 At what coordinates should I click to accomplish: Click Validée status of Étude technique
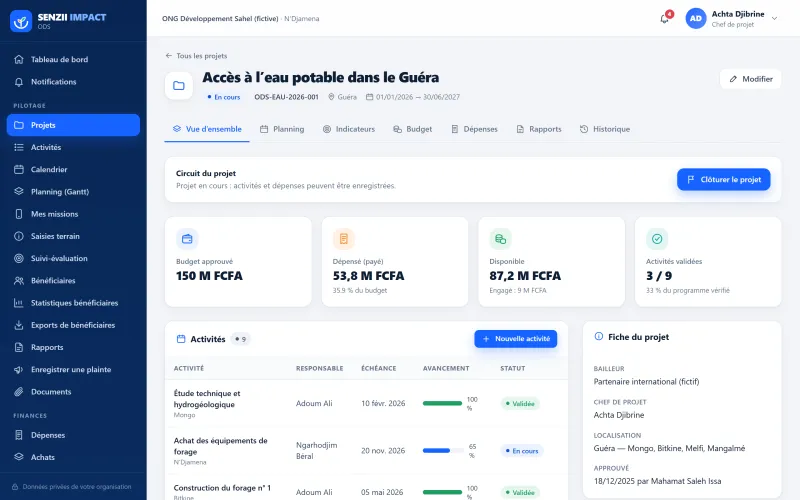pyautogui.click(x=520, y=404)
